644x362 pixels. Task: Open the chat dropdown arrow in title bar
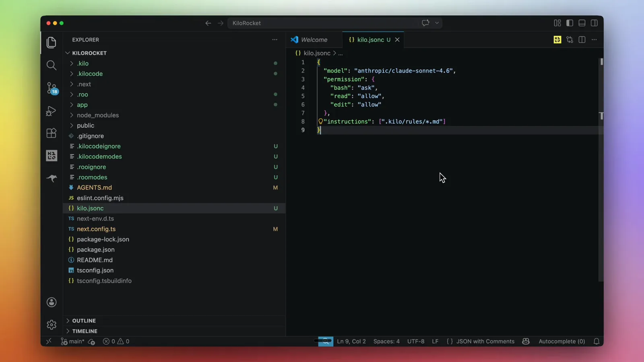click(437, 23)
